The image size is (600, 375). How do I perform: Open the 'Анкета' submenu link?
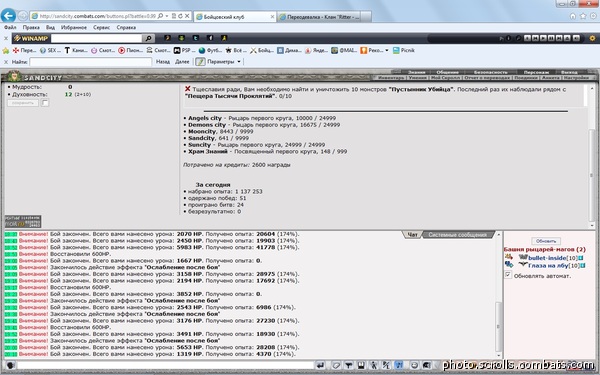550,78
